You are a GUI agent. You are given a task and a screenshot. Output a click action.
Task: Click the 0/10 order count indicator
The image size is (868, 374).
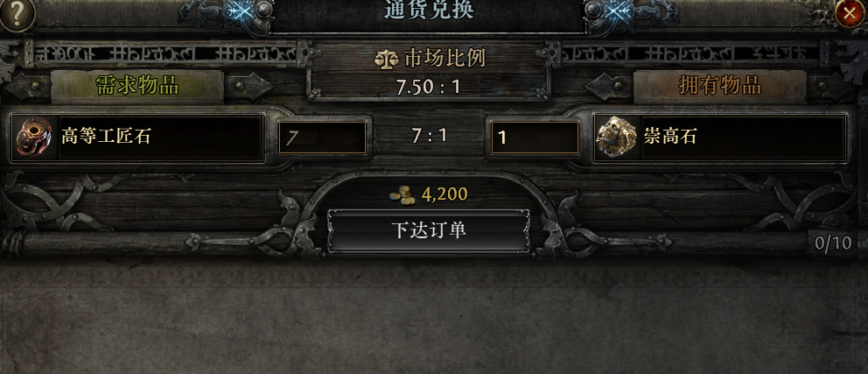pos(833,243)
